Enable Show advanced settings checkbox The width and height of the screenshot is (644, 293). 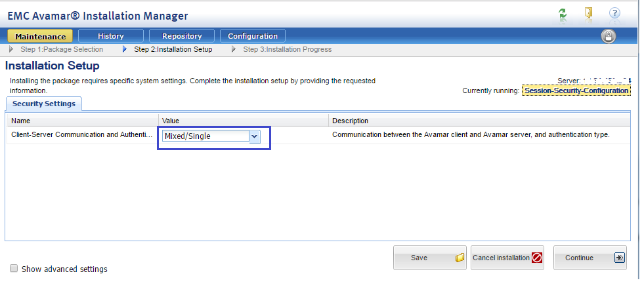click(x=14, y=268)
